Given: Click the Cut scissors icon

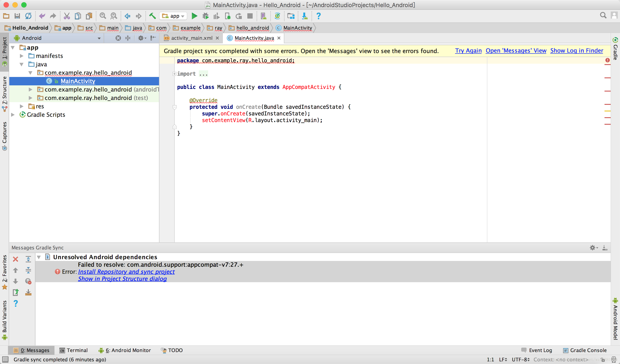Looking at the screenshot, I should (67, 16).
